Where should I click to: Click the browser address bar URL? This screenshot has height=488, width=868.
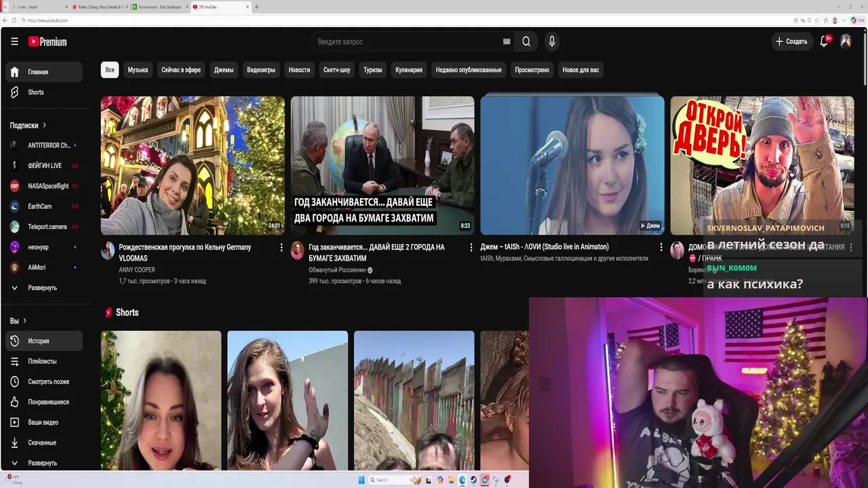click(47, 20)
